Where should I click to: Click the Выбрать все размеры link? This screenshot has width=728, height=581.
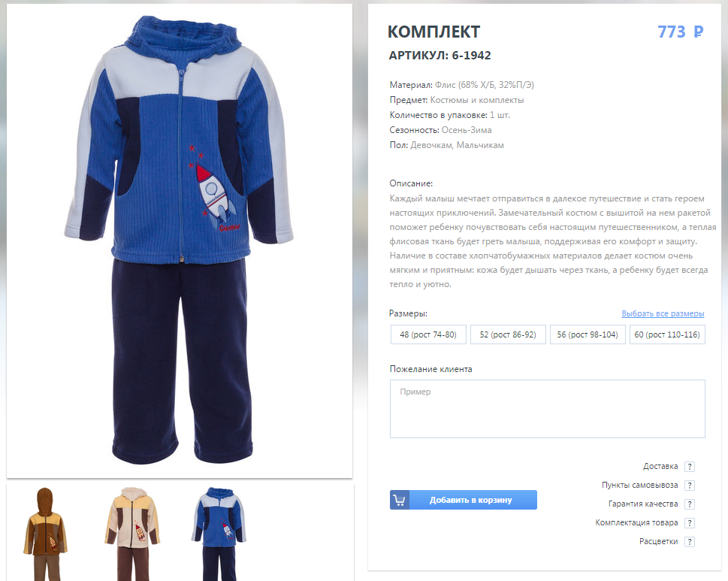(663, 313)
